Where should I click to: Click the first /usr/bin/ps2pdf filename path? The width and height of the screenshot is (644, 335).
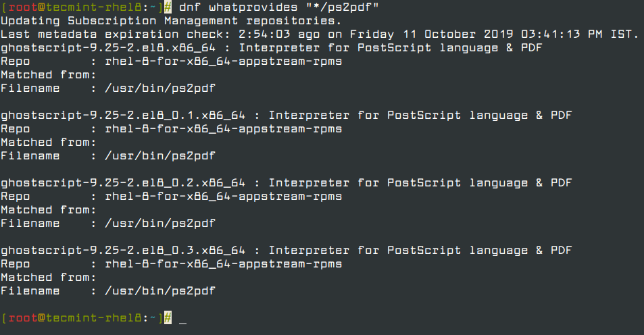coord(160,88)
